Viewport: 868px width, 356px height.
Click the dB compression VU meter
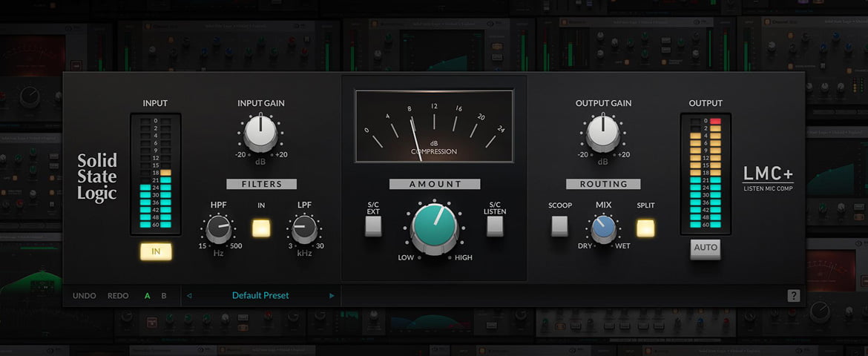pyautogui.click(x=435, y=126)
